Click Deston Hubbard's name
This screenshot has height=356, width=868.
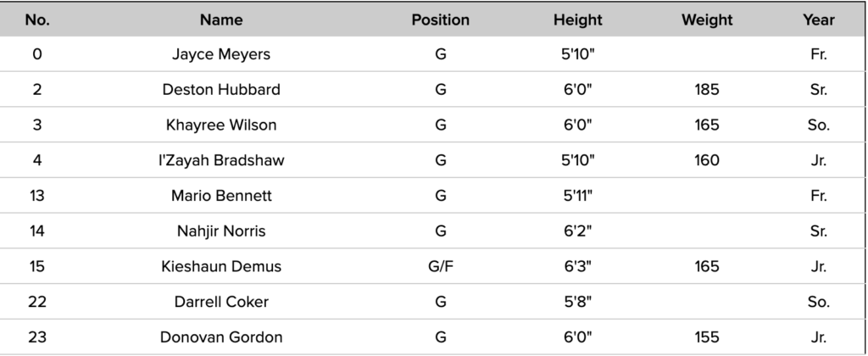point(221,90)
